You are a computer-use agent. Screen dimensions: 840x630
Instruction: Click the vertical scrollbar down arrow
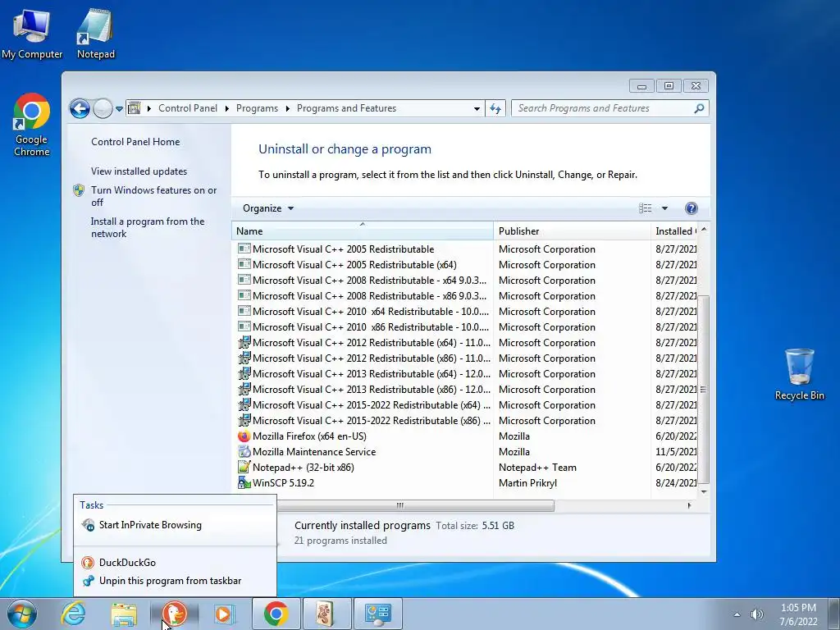coord(704,491)
